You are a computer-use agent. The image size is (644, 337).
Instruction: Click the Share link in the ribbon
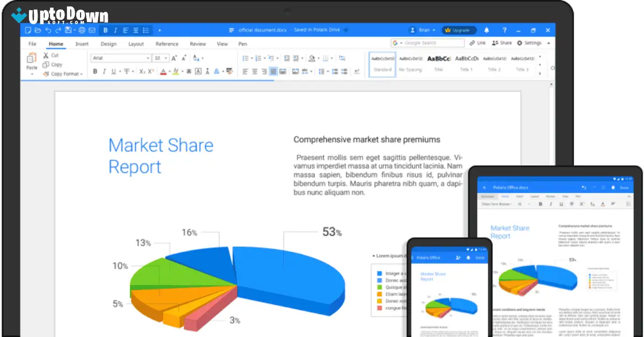coord(502,42)
